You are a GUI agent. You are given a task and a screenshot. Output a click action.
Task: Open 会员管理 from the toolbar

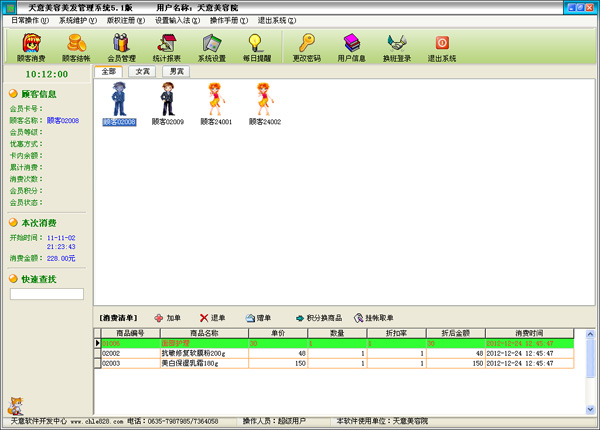click(121, 47)
